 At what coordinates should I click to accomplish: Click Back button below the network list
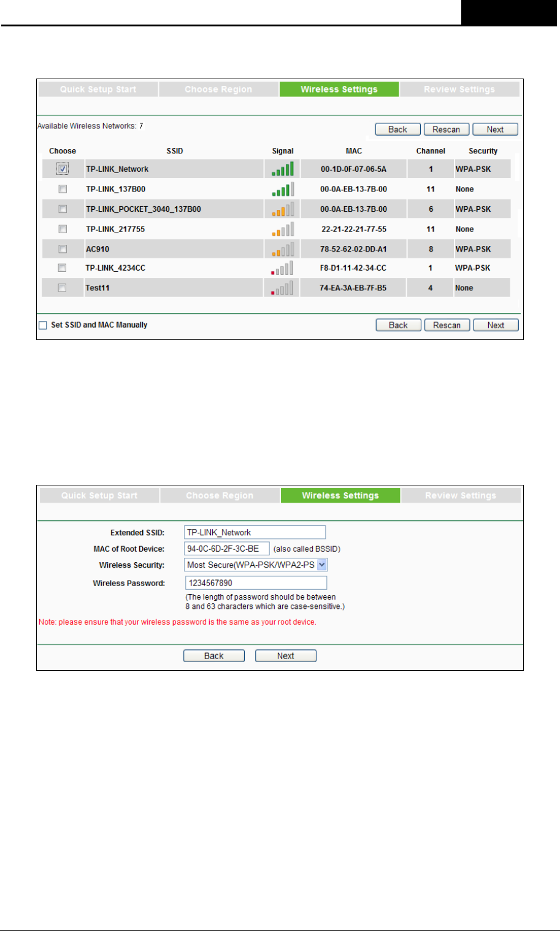(x=399, y=325)
